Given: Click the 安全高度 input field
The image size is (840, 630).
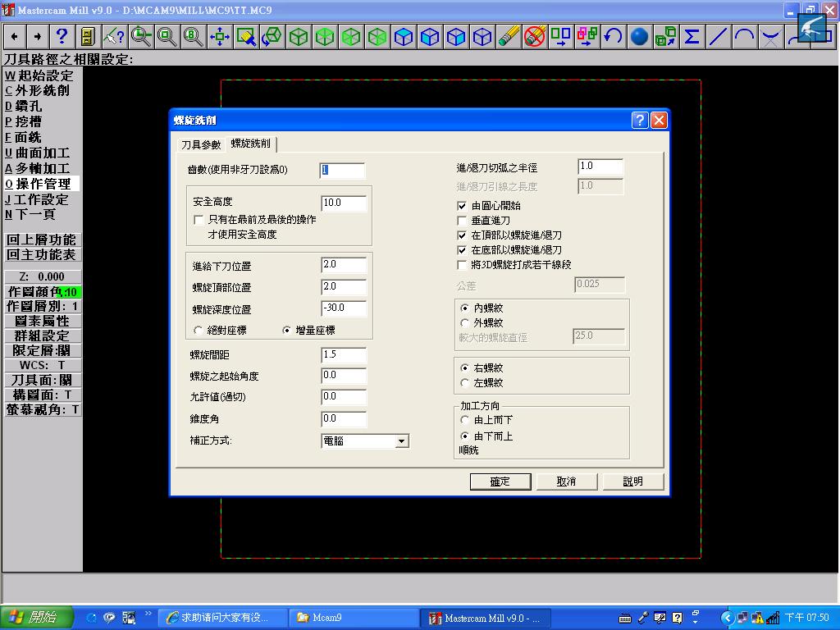Looking at the screenshot, I should pyautogui.click(x=344, y=203).
